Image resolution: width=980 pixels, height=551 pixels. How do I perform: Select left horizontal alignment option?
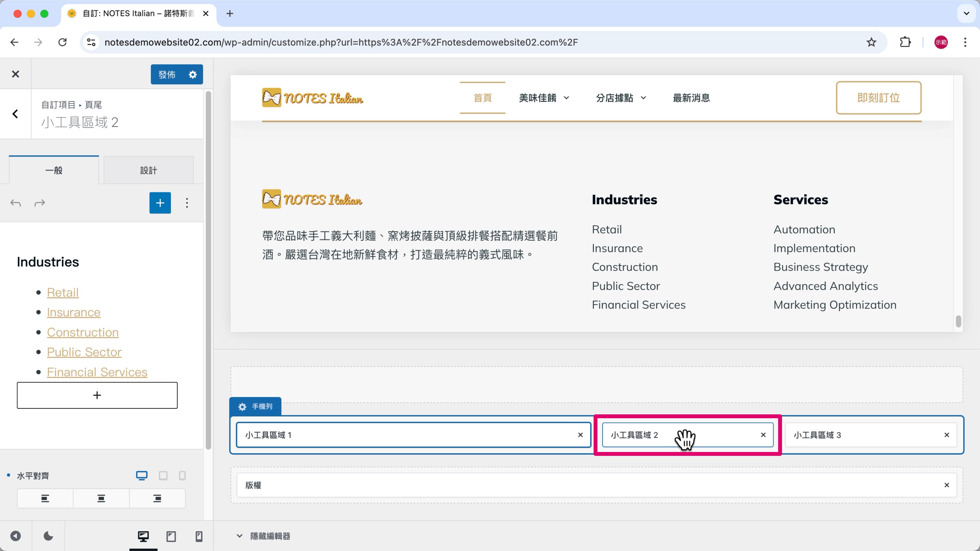[x=45, y=498]
